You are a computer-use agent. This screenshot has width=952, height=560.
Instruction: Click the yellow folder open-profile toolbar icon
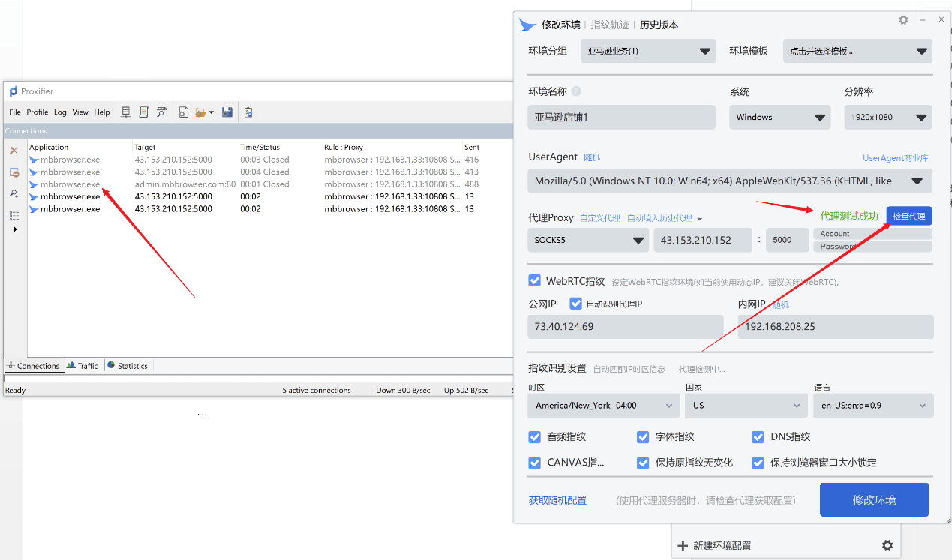tap(200, 112)
